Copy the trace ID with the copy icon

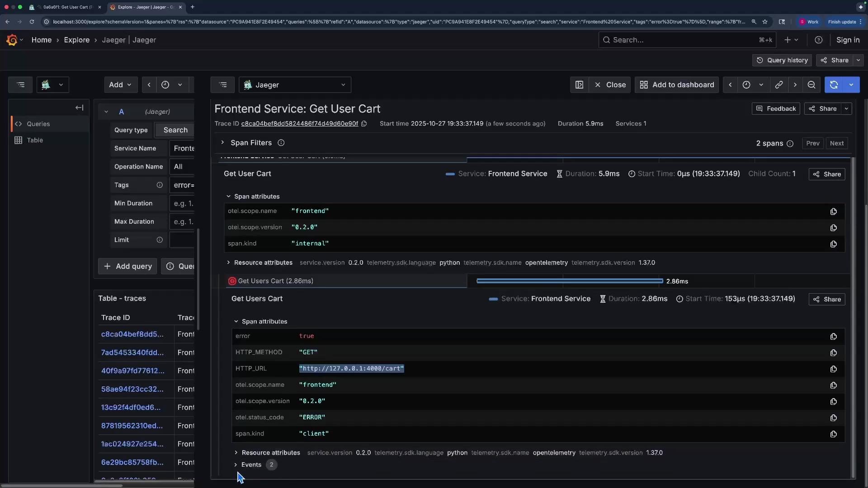(x=364, y=123)
